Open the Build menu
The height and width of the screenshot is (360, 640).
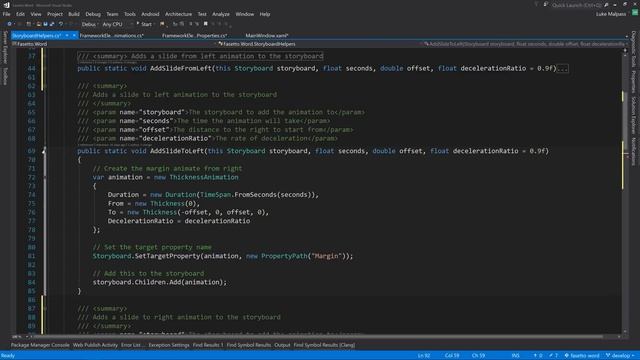point(74,14)
